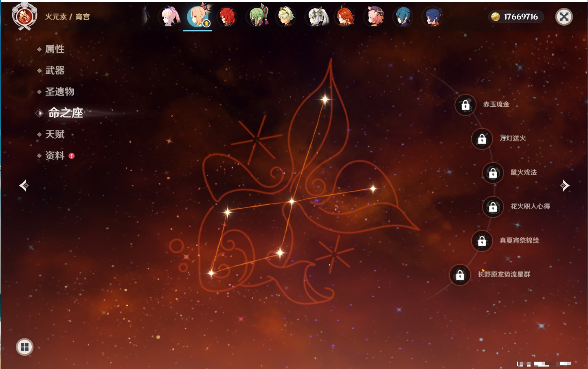Open the 圣遗物 artifacts page
Viewport: 588px width, 369px height.
pos(59,92)
